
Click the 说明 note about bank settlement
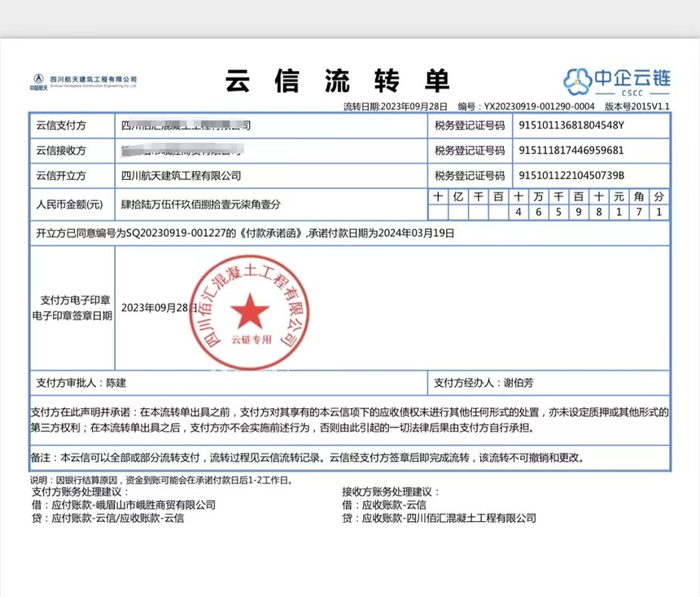click(x=162, y=481)
